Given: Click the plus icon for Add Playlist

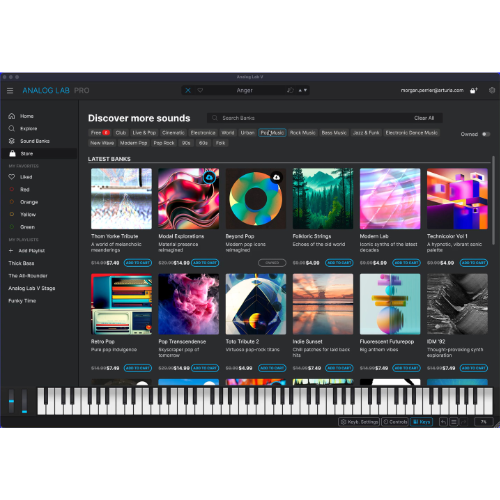Looking at the screenshot, I should click(11, 251).
